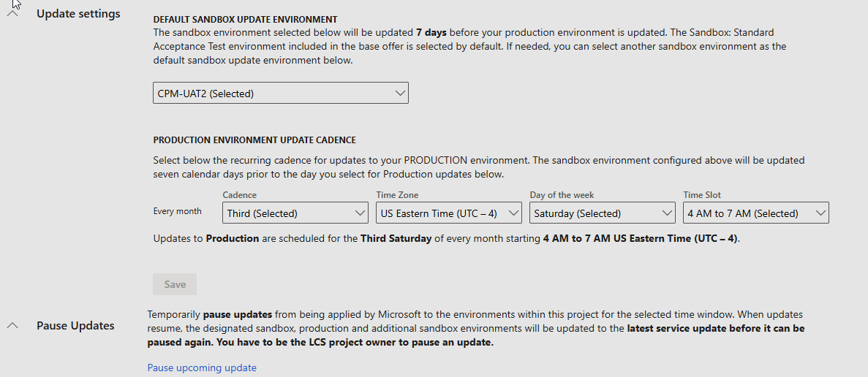Image resolution: width=868 pixels, height=377 pixels.
Task: Click the Every month label
Action: pos(177,211)
